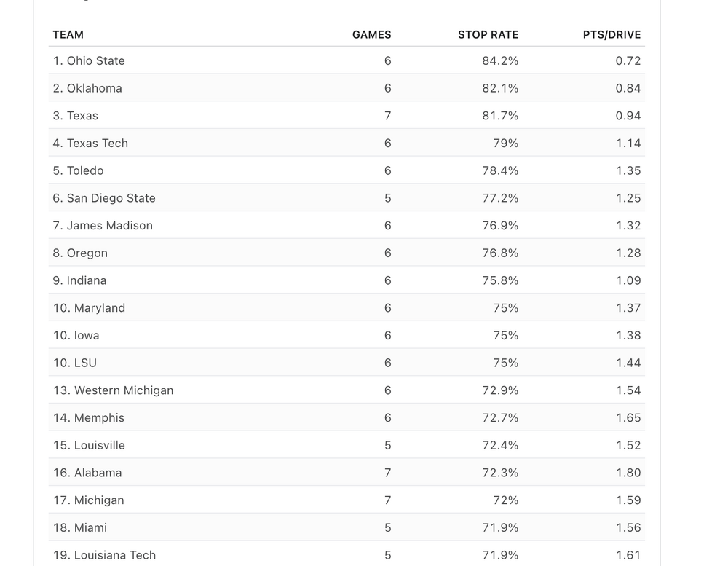Click the TEAM column header
Viewport: 728px width, 566px height.
coord(68,35)
